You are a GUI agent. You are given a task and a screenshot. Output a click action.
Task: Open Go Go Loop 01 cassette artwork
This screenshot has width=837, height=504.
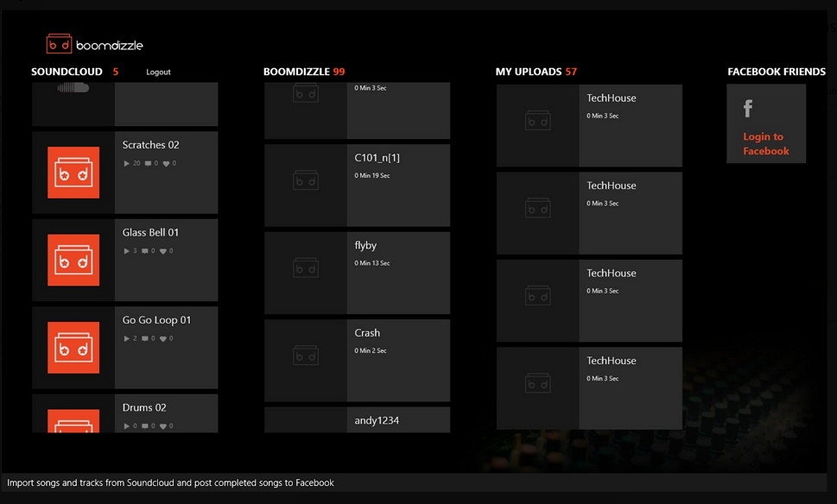(x=73, y=348)
